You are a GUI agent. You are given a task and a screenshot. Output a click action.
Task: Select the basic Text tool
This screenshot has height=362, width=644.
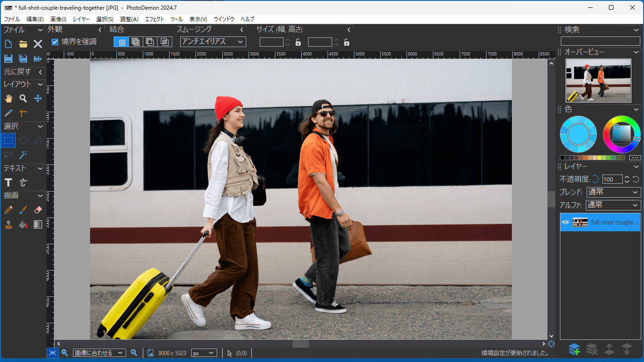8,182
